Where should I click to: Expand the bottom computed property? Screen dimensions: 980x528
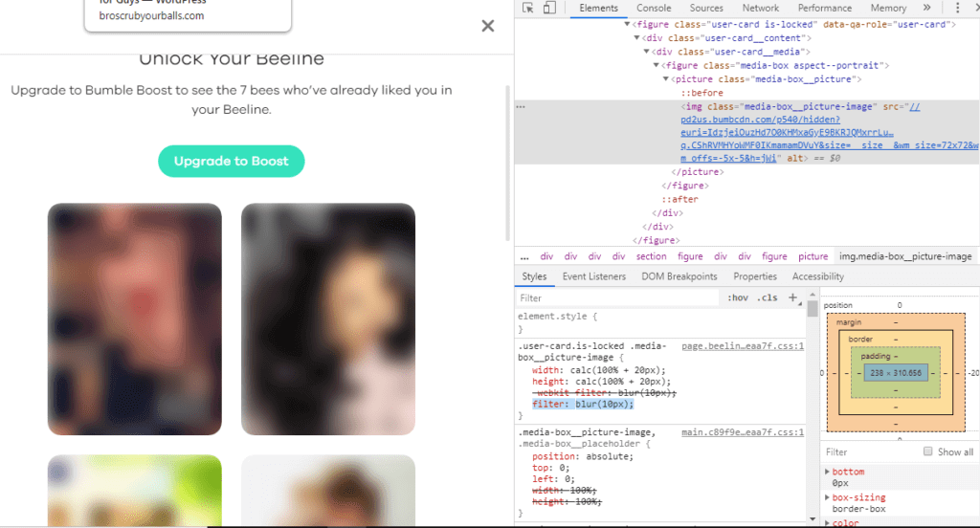[x=827, y=473]
